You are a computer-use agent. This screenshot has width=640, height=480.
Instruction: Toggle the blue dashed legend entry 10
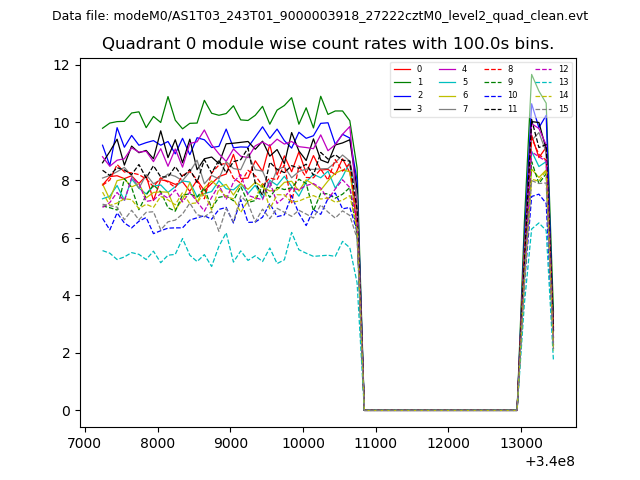pyautogui.click(x=494, y=95)
